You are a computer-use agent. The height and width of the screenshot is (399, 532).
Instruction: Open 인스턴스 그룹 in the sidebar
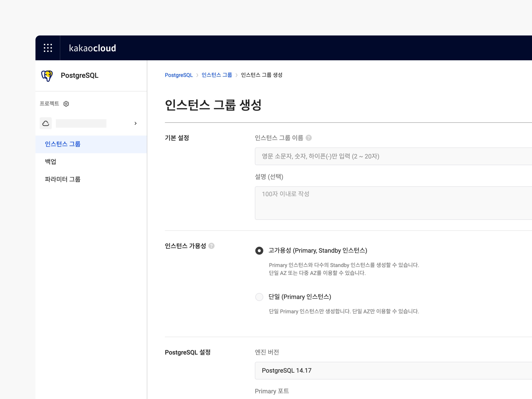click(91, 144)
